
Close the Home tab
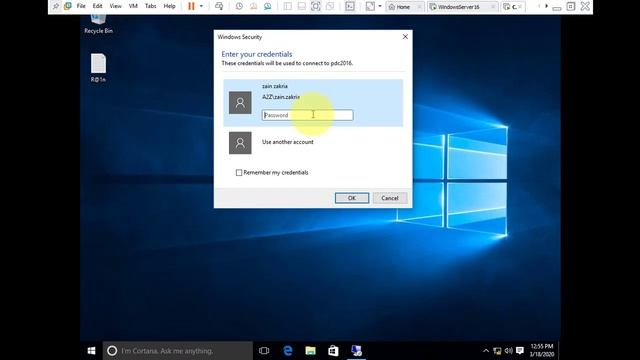click(419, 7)
